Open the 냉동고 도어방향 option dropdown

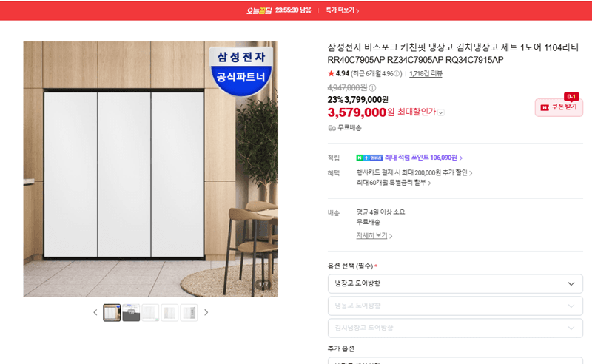pyautogui.click(x=455, y=306)
